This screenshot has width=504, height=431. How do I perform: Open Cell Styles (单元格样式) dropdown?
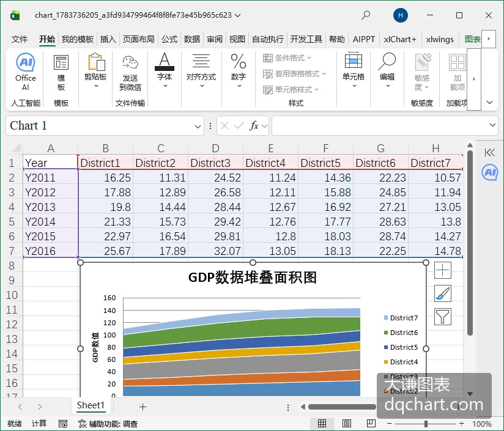click(291, 90)
